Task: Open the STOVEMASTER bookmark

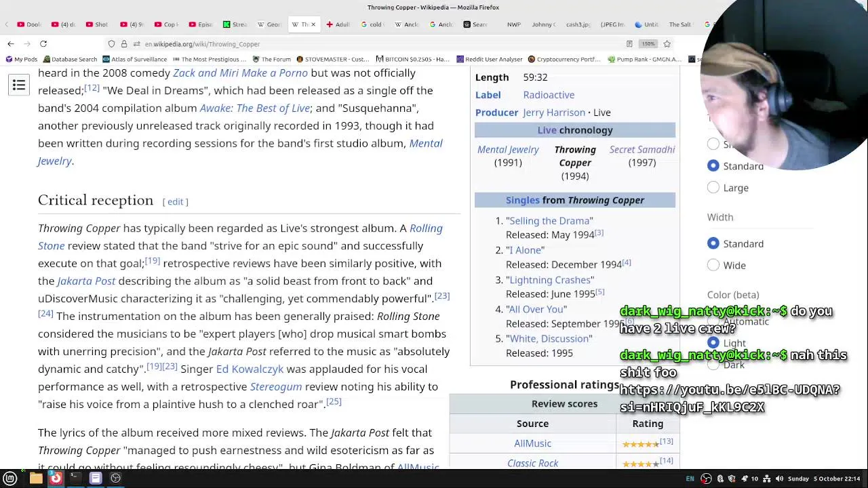Action: click(333, 59)
